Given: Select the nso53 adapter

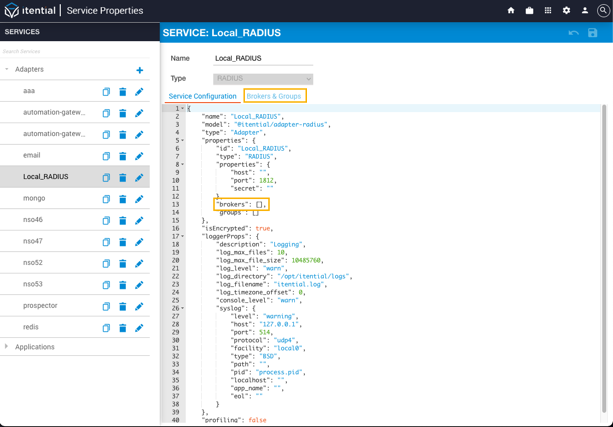Looking at the screenshot, I should tap(33, 284).
